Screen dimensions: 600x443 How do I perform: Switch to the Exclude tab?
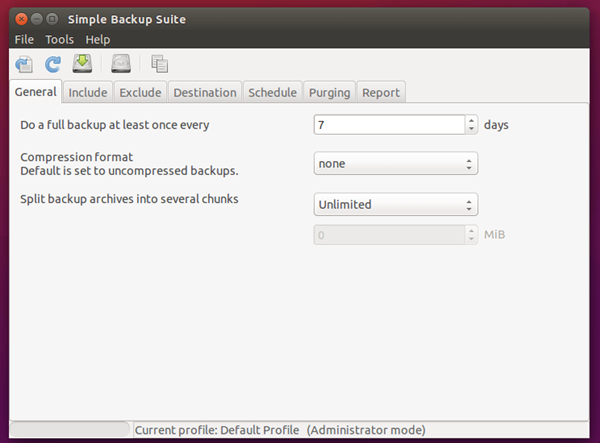140,92
